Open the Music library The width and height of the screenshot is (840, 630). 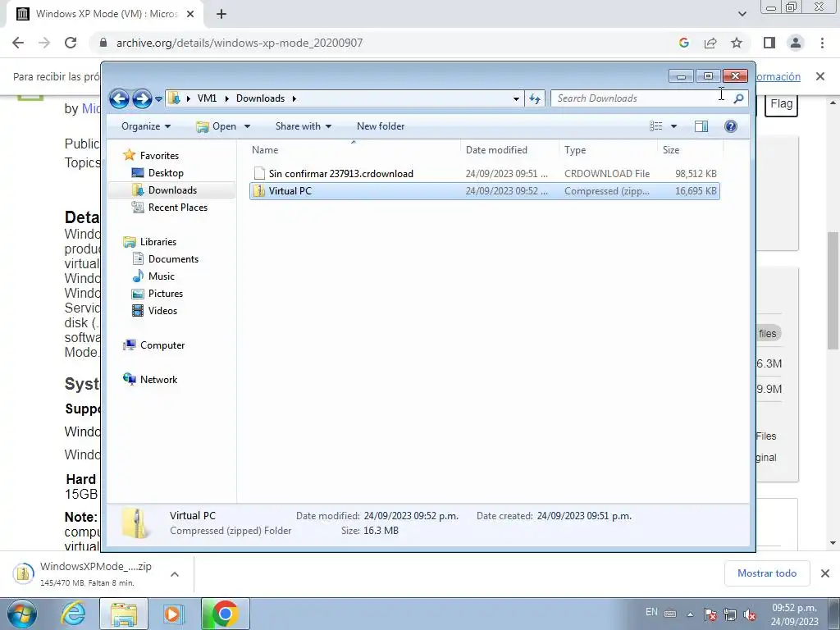162,276
